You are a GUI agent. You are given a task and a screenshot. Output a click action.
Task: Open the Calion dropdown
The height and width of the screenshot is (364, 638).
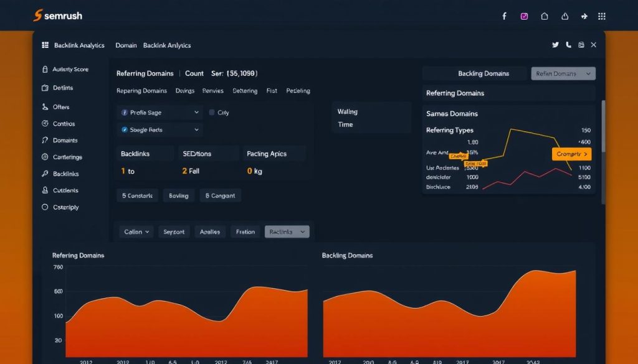point(135,231)
